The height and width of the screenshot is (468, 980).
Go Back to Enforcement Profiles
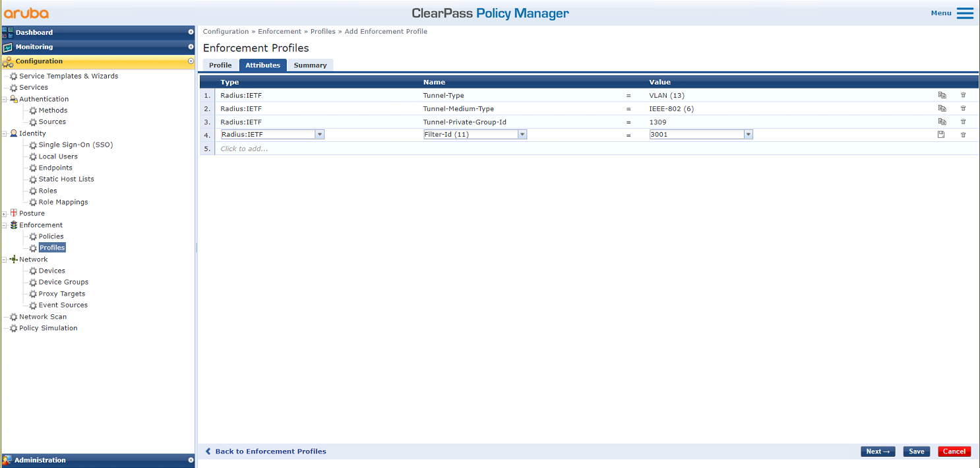coord(266,451)
